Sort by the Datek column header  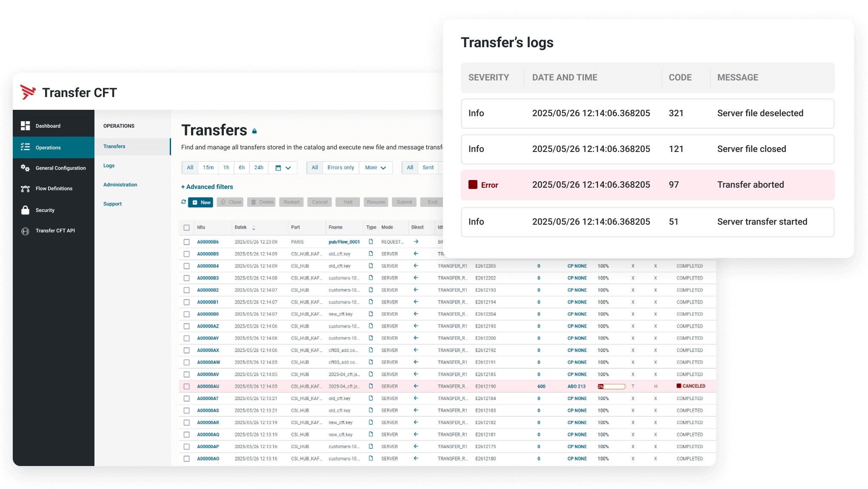[241, 227]
